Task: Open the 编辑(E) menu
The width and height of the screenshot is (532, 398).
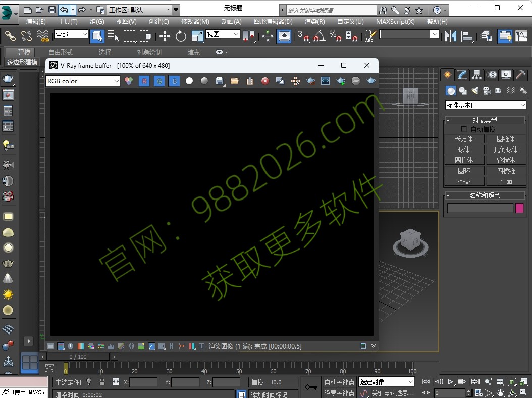Action: 36,21
